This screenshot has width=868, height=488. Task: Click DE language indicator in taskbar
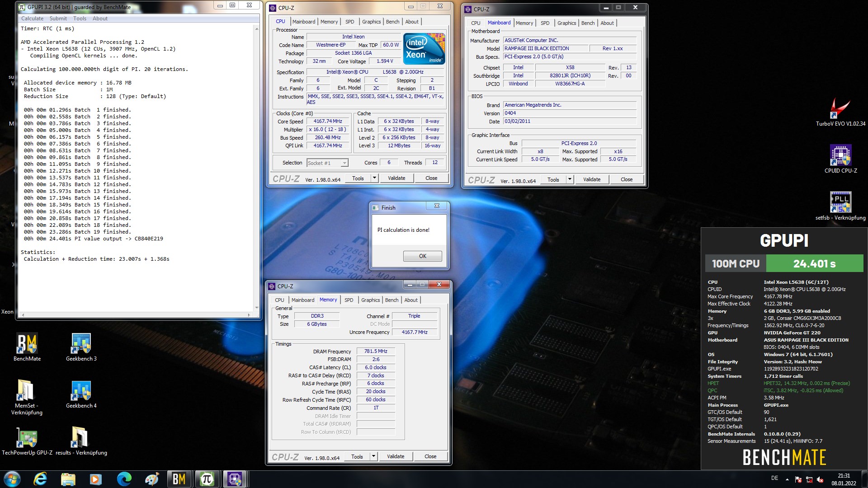[774, 478]
